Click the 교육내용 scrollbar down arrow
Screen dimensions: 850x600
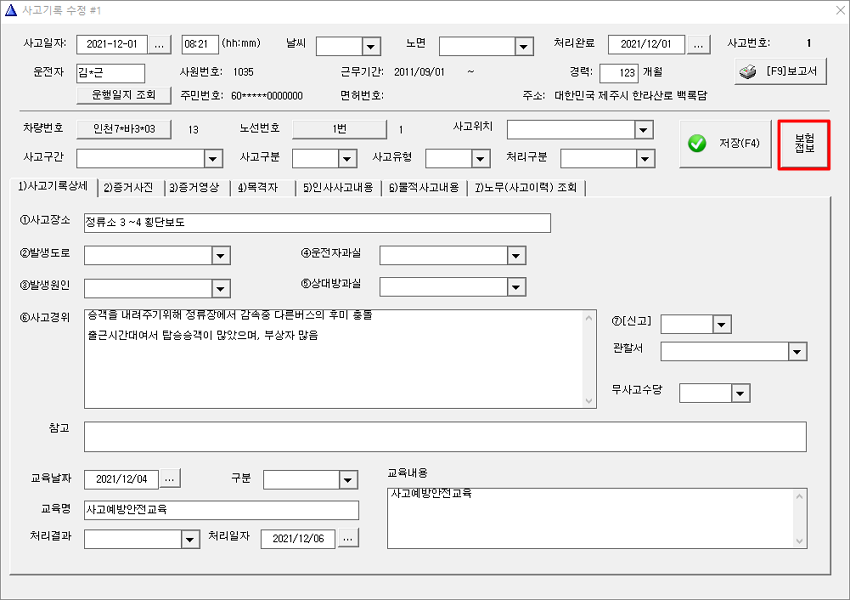click(x=800, y=541)
